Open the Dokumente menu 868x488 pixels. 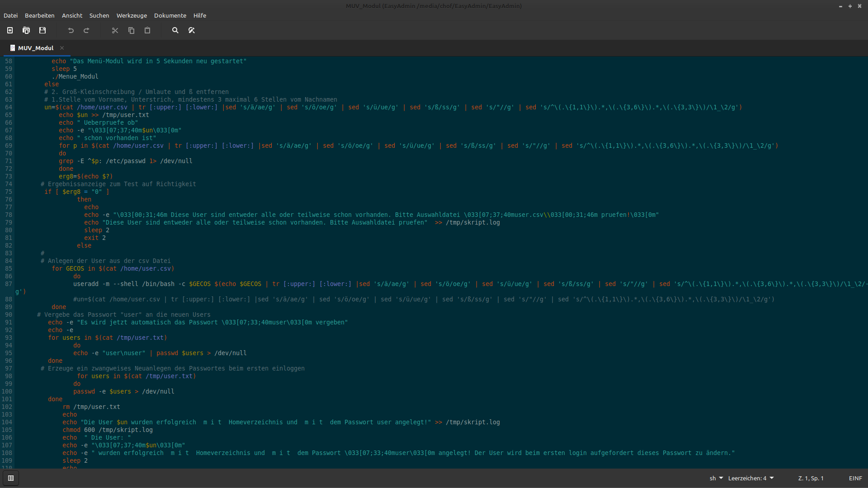point(170,15)
